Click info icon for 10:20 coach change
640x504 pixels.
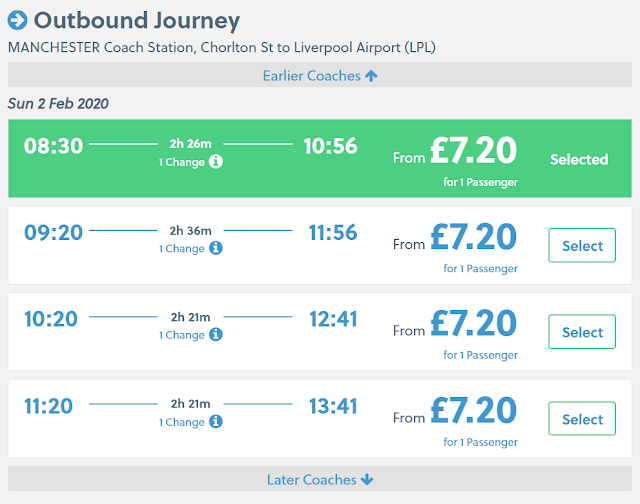216,335
